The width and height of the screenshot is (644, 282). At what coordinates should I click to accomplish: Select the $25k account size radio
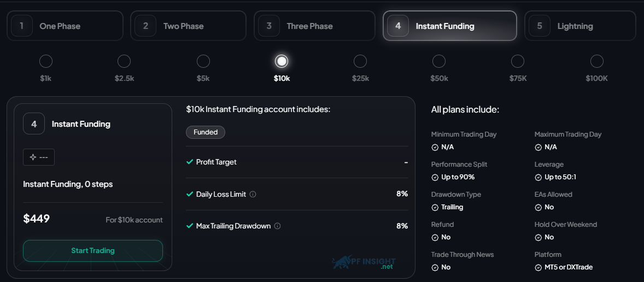coord(360,61)
